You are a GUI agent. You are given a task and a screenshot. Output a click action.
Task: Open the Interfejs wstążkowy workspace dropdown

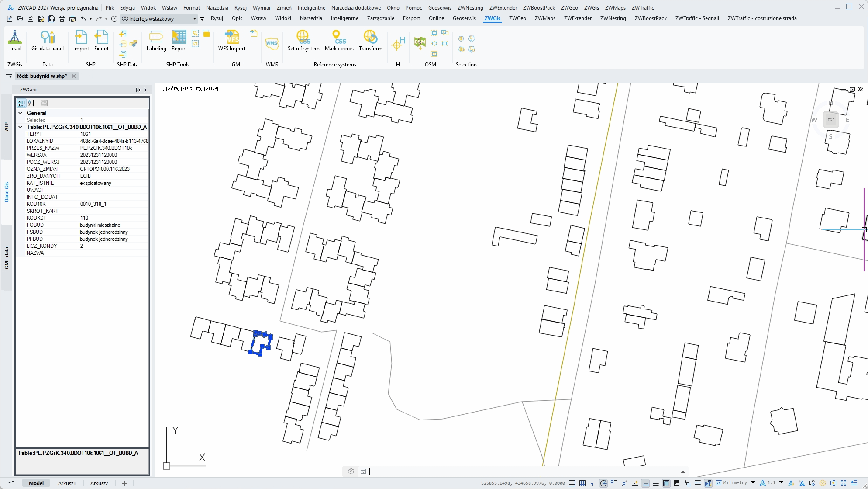pos(159,19)
